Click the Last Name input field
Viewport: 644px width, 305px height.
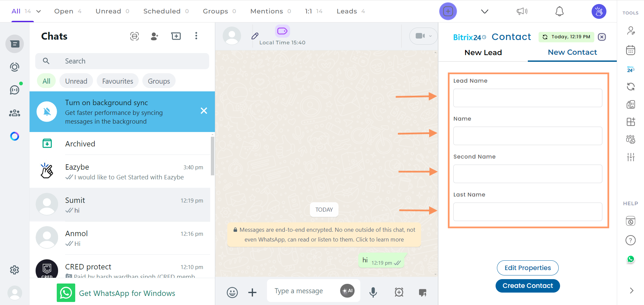[527, 212]
